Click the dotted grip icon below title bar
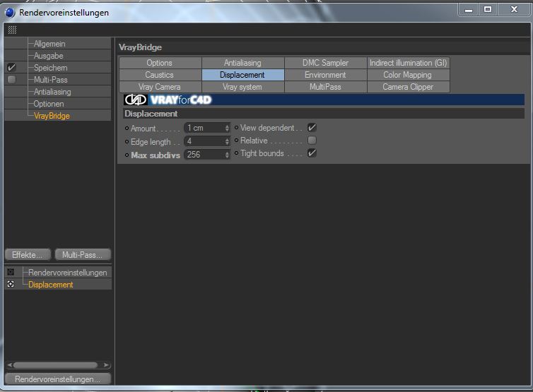The image size is (533, 392). [12, 30]
